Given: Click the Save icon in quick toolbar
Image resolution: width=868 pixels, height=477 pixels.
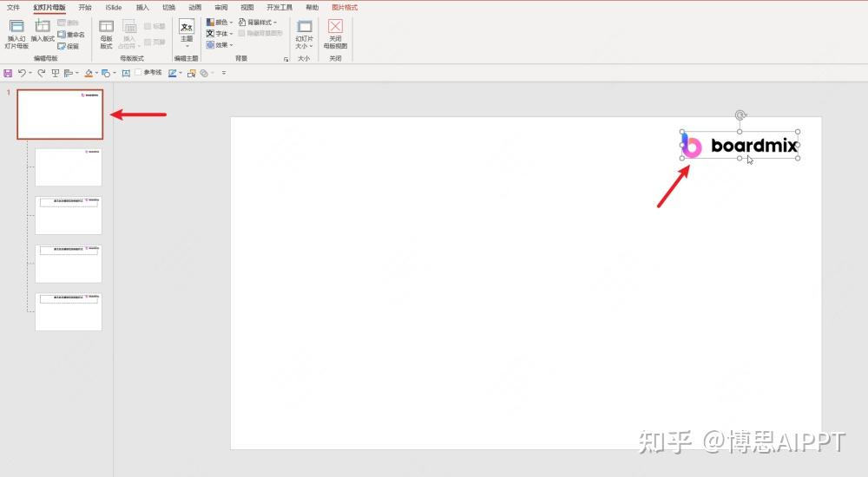Looking at the screenshot, I should click(8, 73).
